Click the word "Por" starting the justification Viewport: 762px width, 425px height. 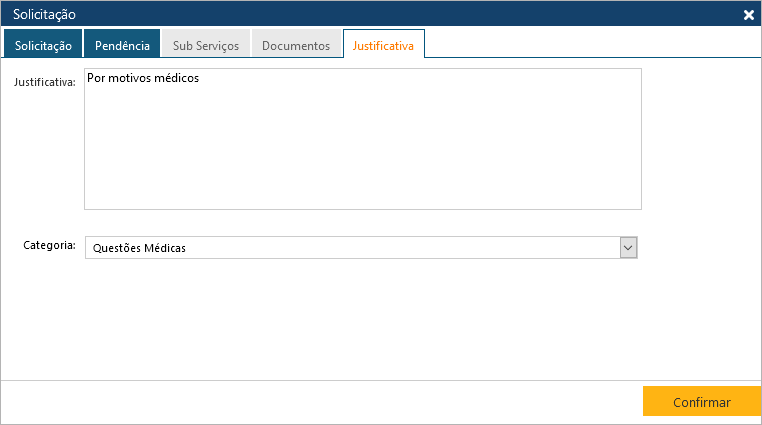point(97,78)
